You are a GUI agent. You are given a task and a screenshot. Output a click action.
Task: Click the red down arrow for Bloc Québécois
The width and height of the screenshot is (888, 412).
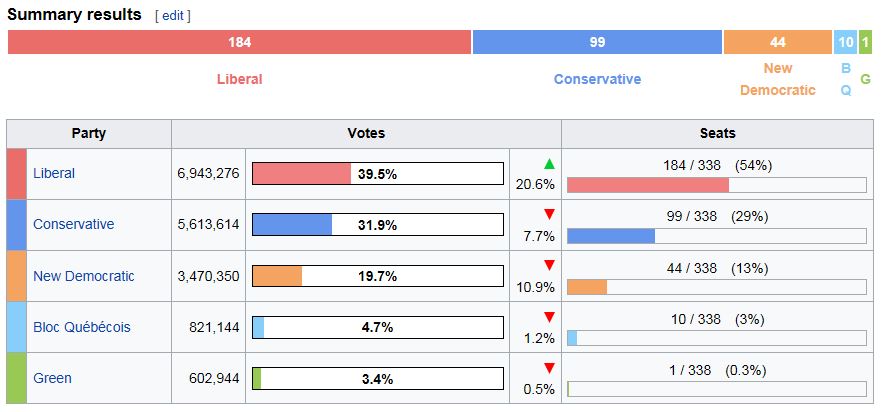pos(548,317)
